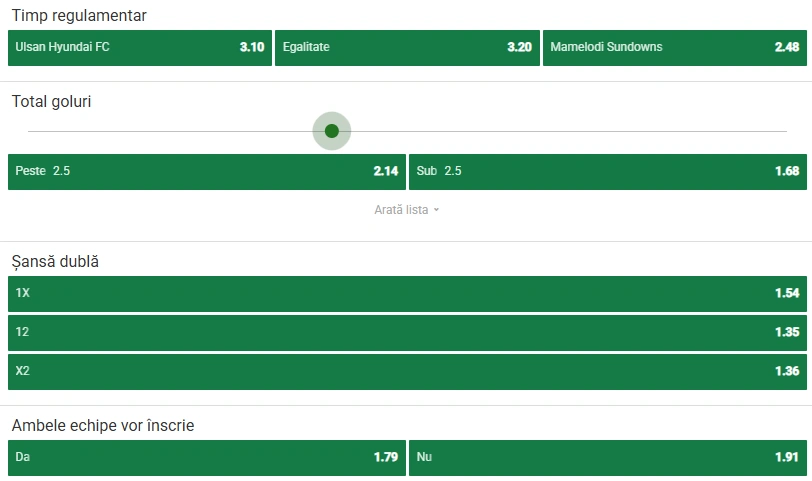
Task: Choose Sub 2.5 at 1.68
Action: (608, 172)
